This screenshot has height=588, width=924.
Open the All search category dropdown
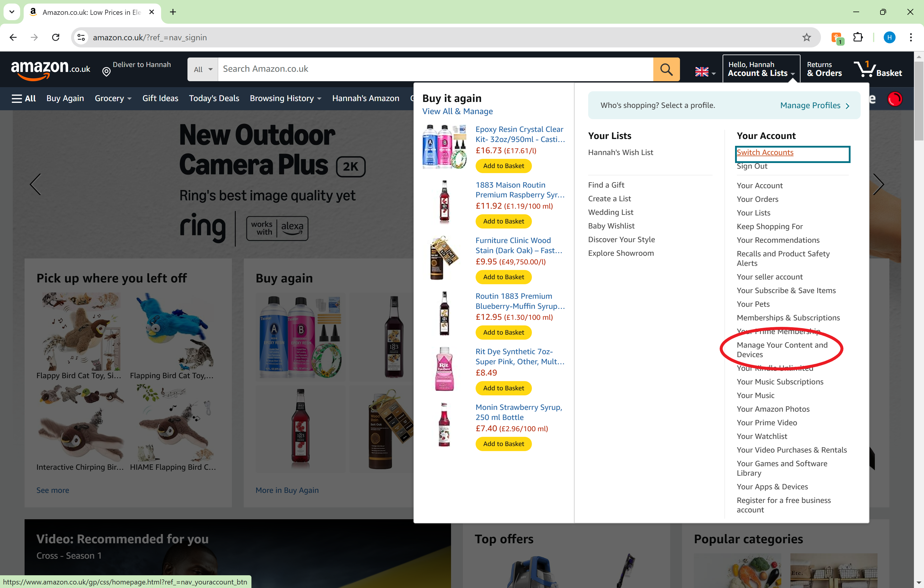(x=203, y=69)
